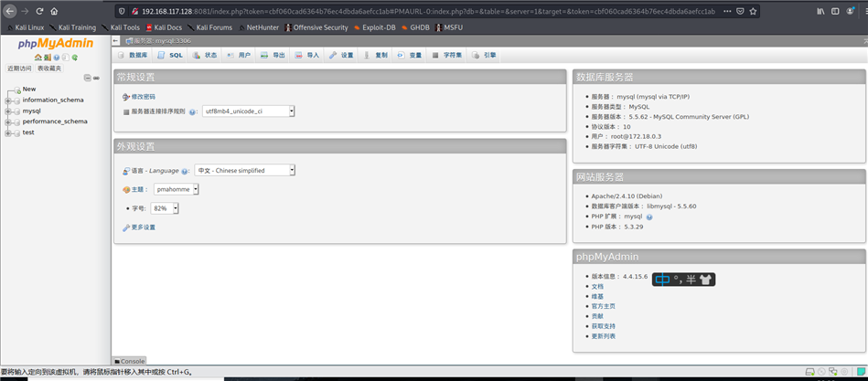The image size is (868, 381).
Task: Go back with browser back arrow
Action: click(x=10, y=11)
